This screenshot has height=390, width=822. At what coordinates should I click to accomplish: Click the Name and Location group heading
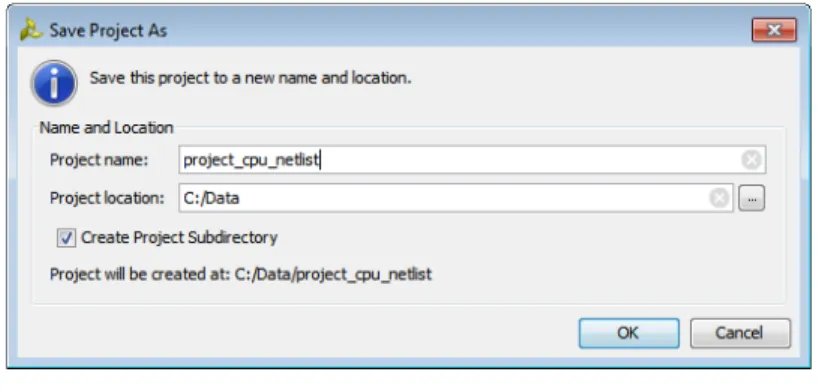pyautogui.click(x=106, y=127)
